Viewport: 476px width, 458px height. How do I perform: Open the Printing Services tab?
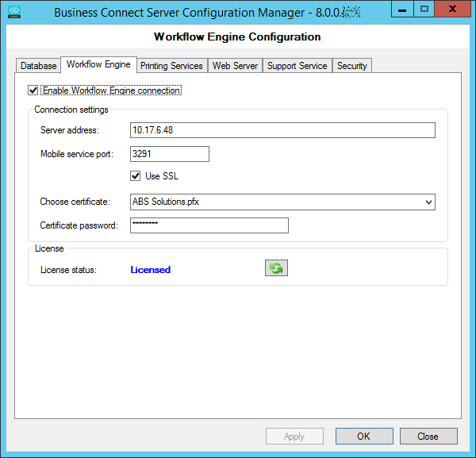click(x=171, y=66)
